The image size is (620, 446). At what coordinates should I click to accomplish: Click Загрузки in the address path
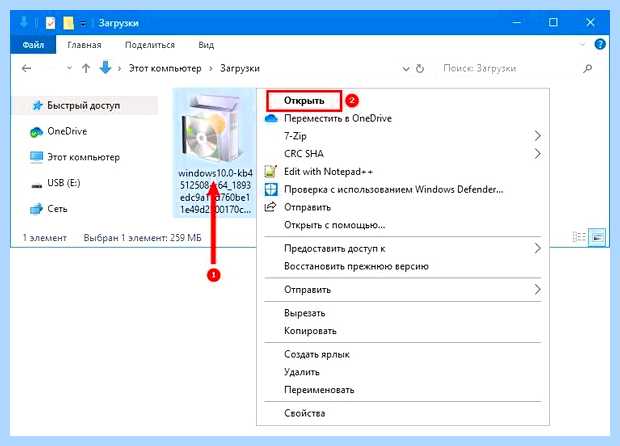[240, 68]
